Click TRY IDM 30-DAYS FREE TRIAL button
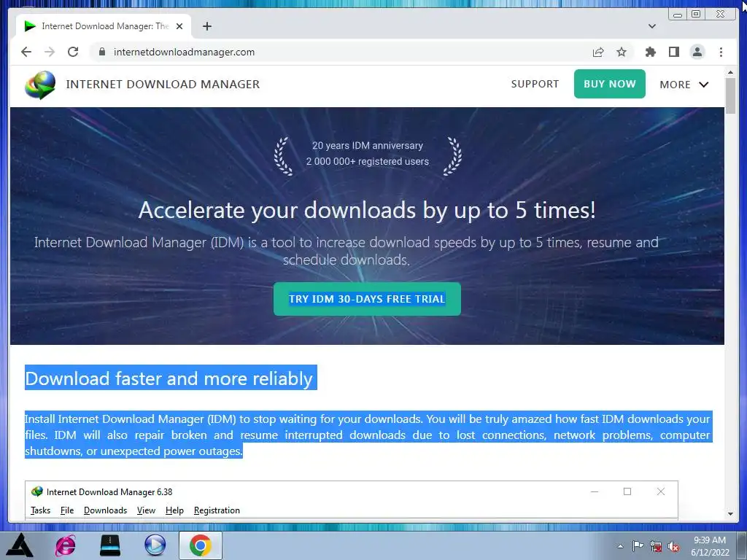This screenshot has height=560, width=747. click(x=367, y=299)
